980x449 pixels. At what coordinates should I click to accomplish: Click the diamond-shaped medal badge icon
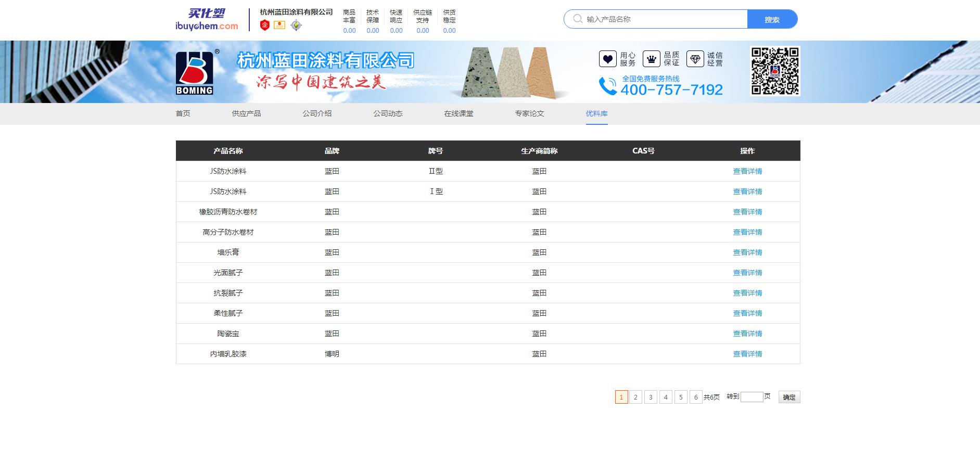click(x=296, y=25)
